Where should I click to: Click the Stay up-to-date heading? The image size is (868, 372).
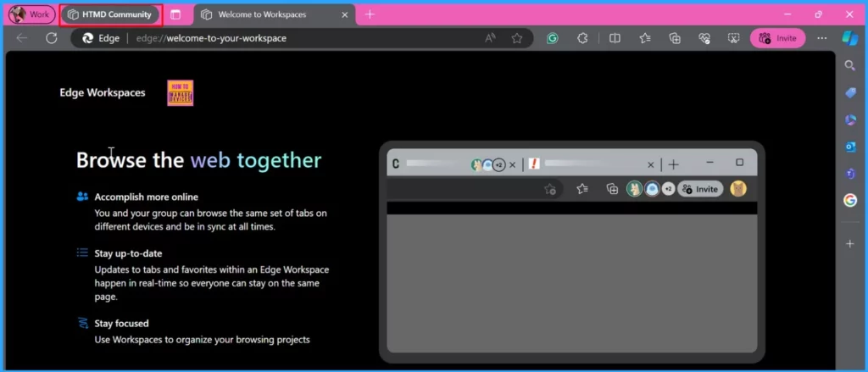(129, 253)
